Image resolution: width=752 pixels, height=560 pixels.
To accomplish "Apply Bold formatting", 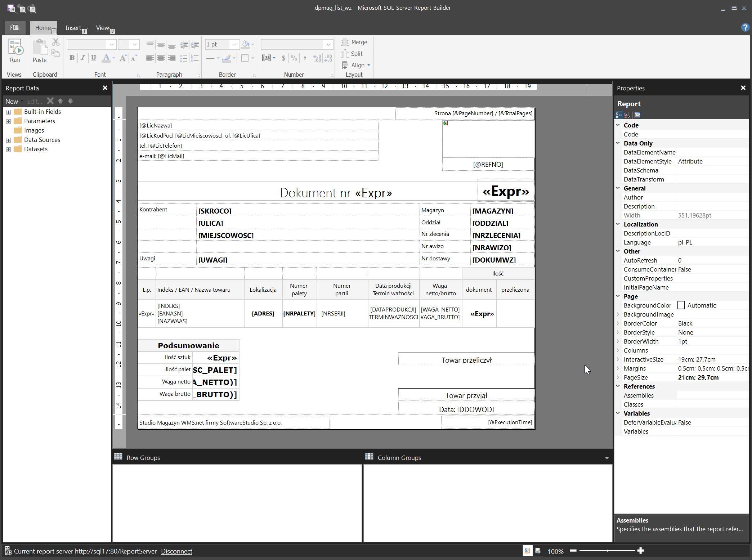I will tap(72, 58).
